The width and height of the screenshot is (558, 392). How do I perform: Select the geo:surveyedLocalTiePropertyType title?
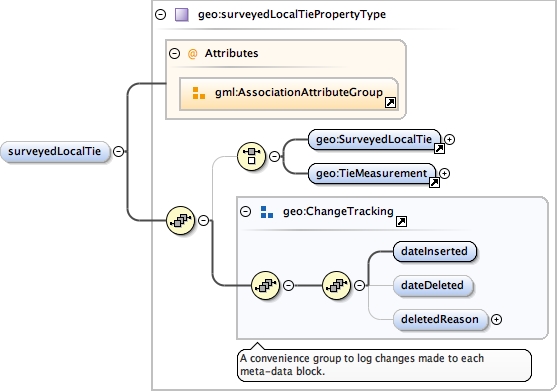tap(292, 15)
